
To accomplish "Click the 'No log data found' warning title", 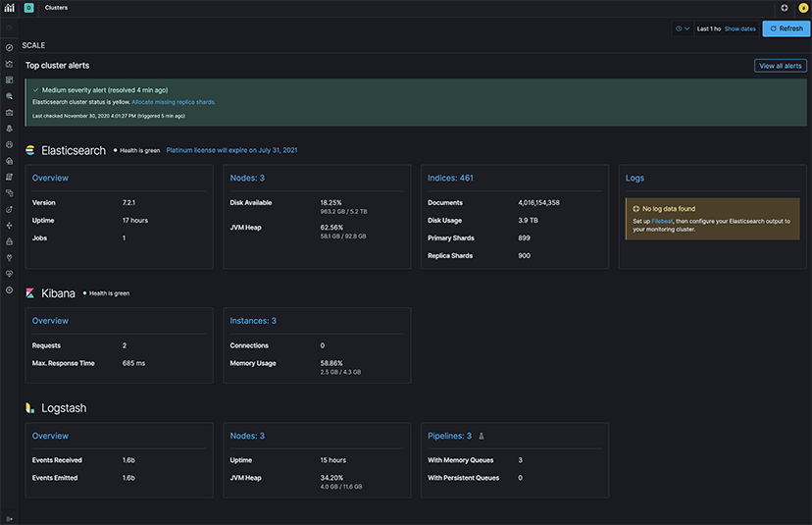I will pos(669,209).
